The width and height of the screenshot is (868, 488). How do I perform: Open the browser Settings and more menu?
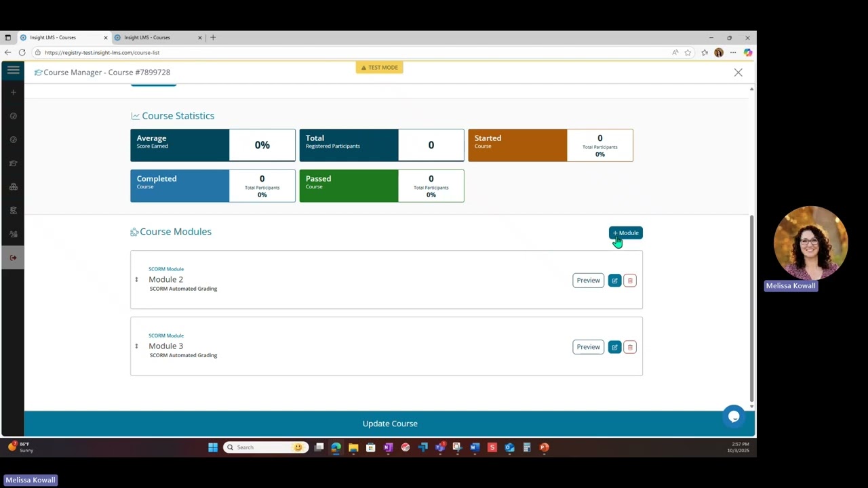[x=733, y=53]
